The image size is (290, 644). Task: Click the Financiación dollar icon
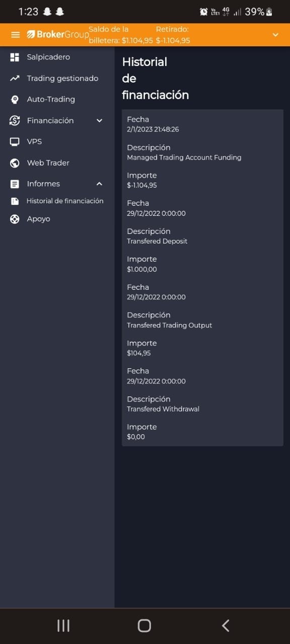click(15, 121)
